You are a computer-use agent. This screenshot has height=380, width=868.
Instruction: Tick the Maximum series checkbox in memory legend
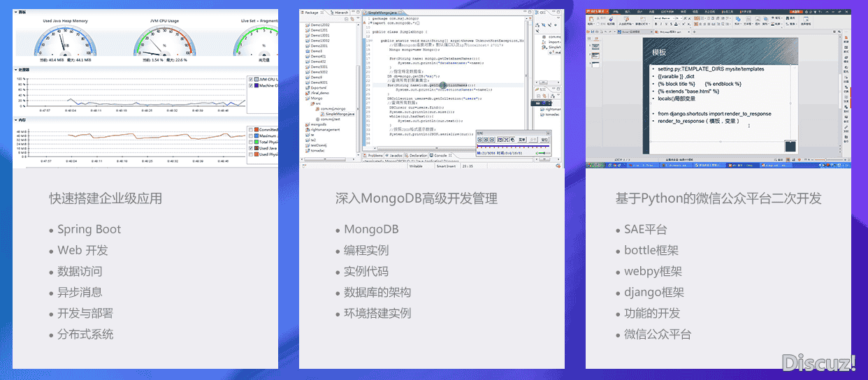[251, 136]
